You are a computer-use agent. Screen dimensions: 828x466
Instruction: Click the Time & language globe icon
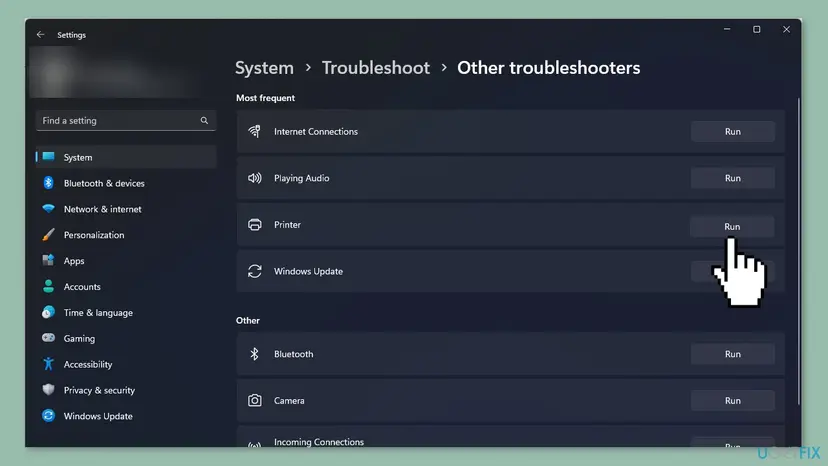pyautogui.click(x=49, y=312)
